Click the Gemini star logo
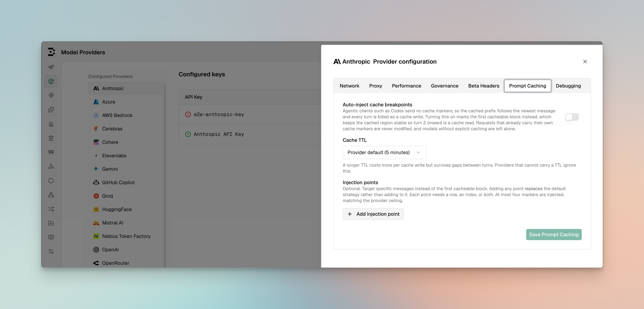Viewport: 644px width, 309px height. (x=96, y=169)
